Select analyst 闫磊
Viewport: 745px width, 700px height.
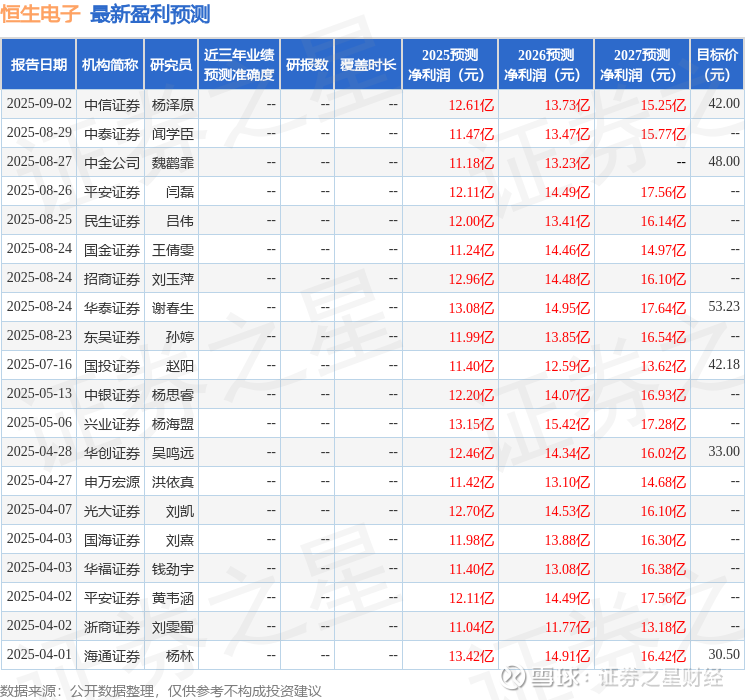point(180,192)
